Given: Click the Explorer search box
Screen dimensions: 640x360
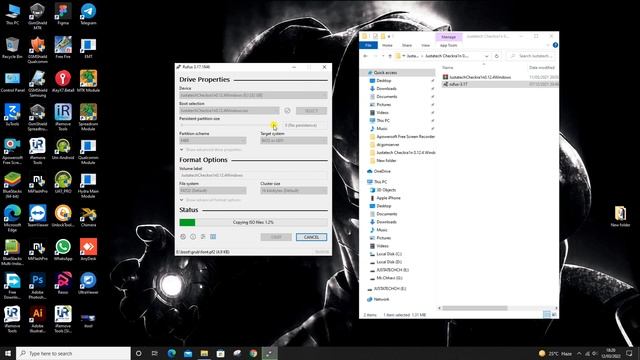Looking at the screenshot, I should 531,56.
